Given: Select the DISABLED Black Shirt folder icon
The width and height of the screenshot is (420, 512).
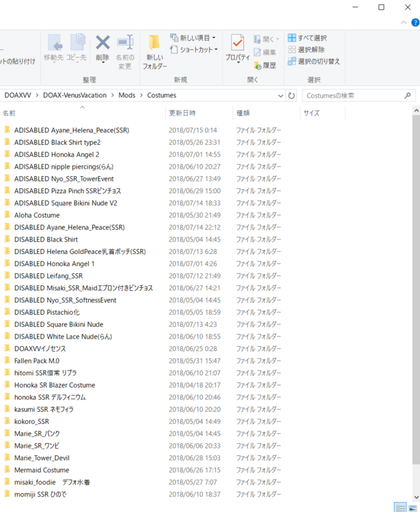Looking at the screenshot, I should pos(8,240).
